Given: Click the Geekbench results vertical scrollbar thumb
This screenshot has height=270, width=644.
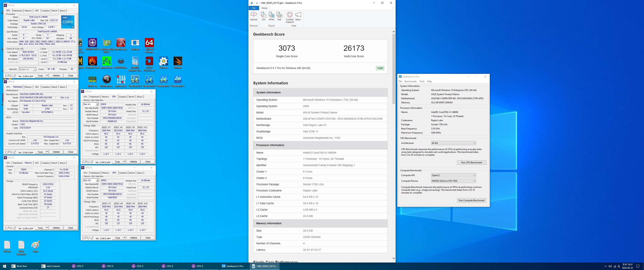Looking at the screenshot, I should point(394,69).
